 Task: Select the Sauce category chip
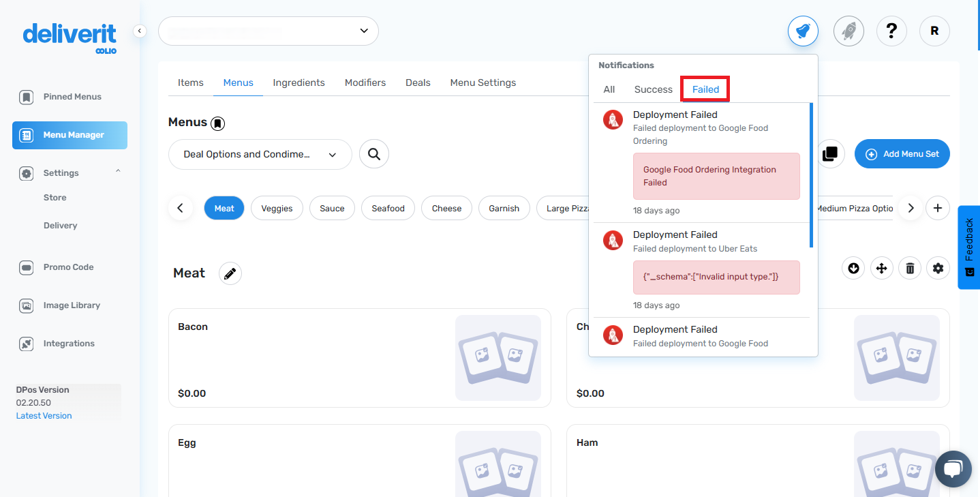coord(333,209)
